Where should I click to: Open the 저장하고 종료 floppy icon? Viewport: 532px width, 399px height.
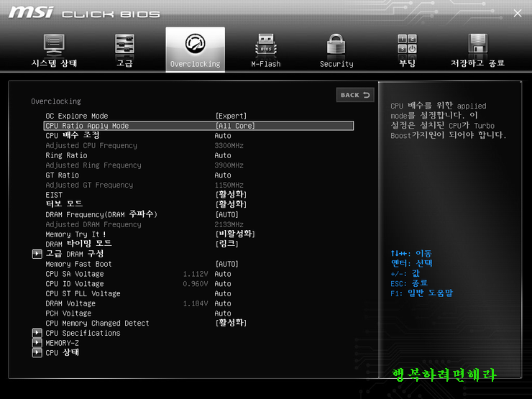pyautogui.click(x=477, y=43)
